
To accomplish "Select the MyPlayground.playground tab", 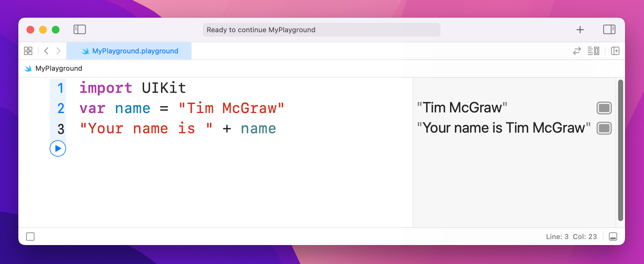I will coord(129,51).
